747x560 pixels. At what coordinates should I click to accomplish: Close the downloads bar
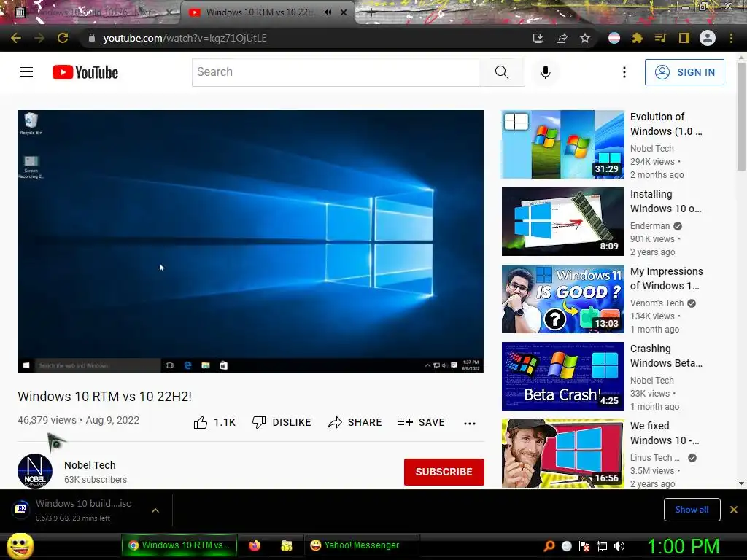coord(734,510)
